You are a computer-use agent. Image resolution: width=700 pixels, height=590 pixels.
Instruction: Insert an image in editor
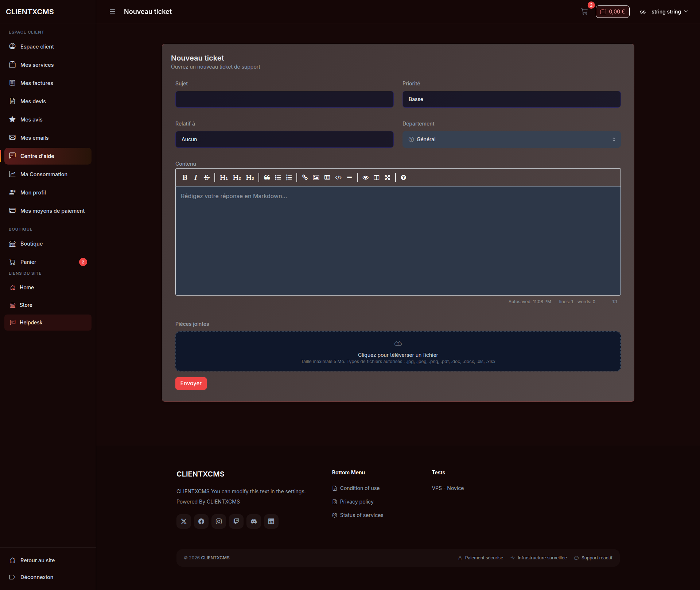point(316,178)
